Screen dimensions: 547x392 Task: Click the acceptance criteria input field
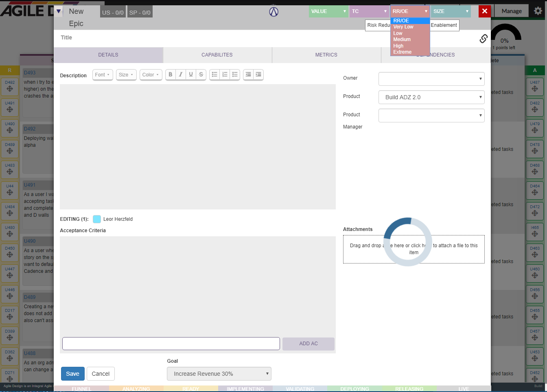point(171,344)
